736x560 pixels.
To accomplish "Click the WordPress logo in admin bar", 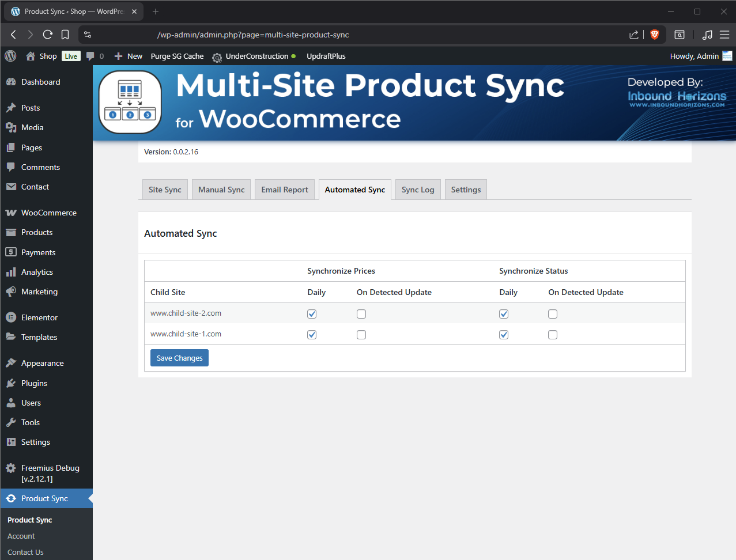I will [x=10, y=56].
